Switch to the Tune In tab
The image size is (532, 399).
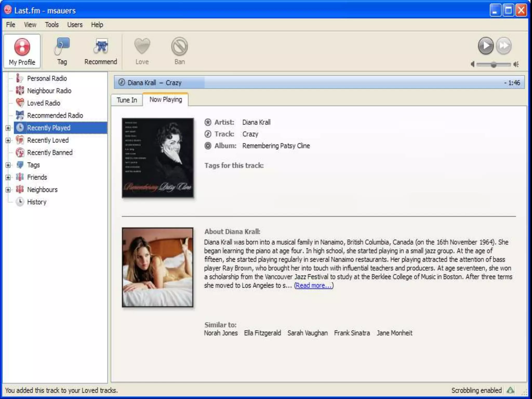[x=127, y=100]
